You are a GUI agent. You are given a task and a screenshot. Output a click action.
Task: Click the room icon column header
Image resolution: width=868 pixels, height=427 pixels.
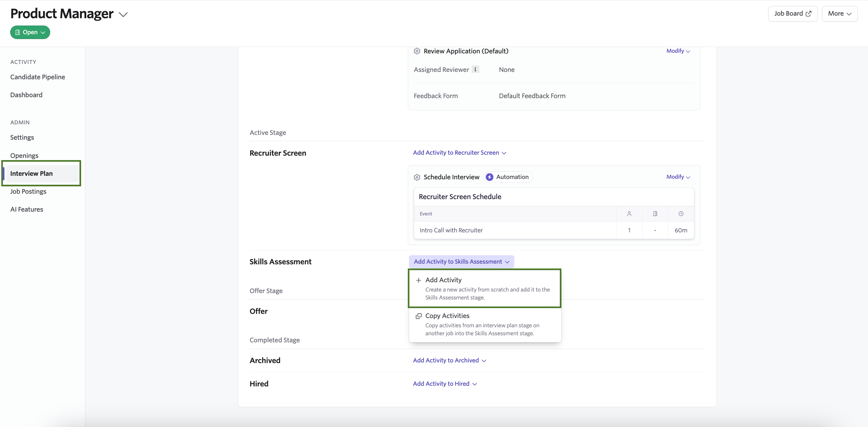(x=655, y=213)
